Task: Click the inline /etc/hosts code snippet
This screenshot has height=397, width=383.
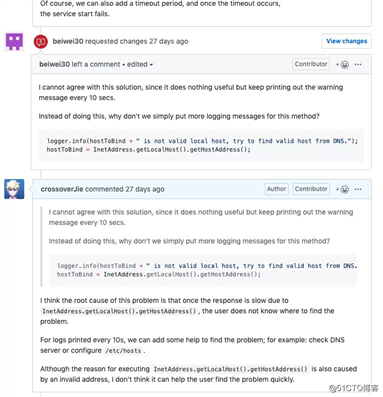Action: point(123,351)
